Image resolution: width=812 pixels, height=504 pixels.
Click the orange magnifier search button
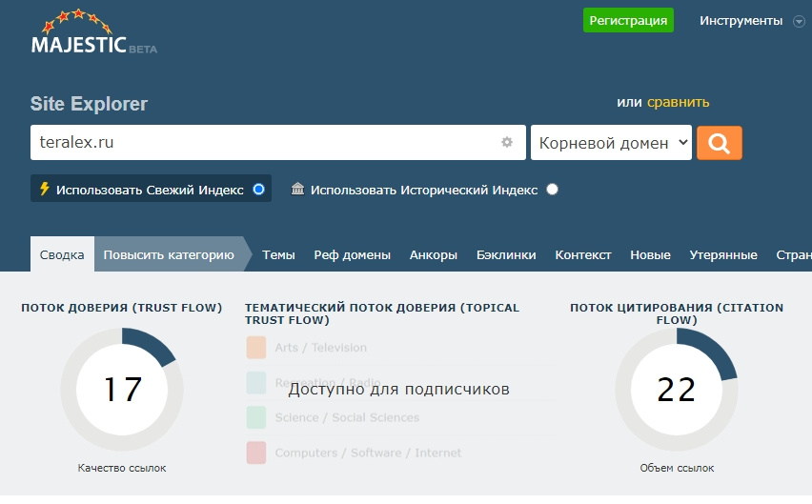click(720, 143)
